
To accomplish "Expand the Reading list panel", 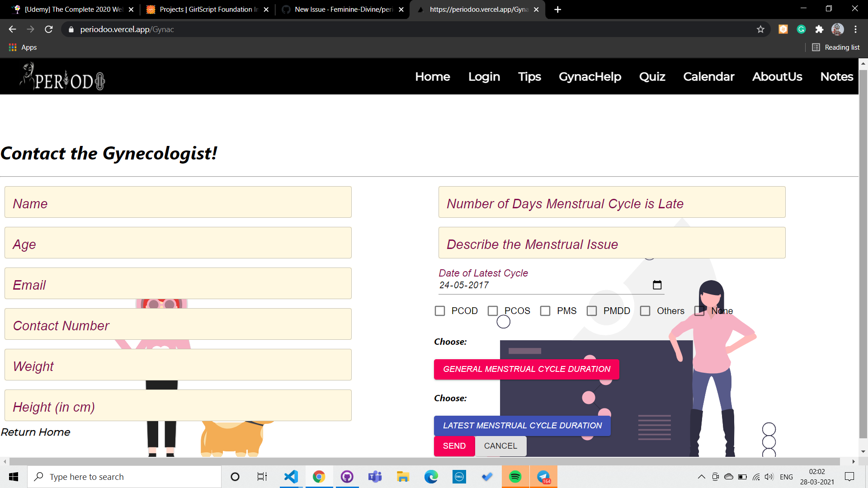I will click(836, 47).
